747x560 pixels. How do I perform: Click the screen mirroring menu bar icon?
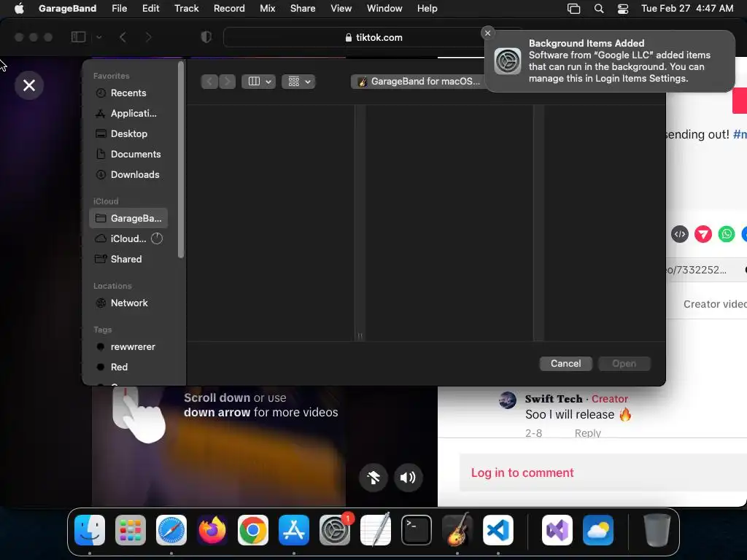[573, 9]
